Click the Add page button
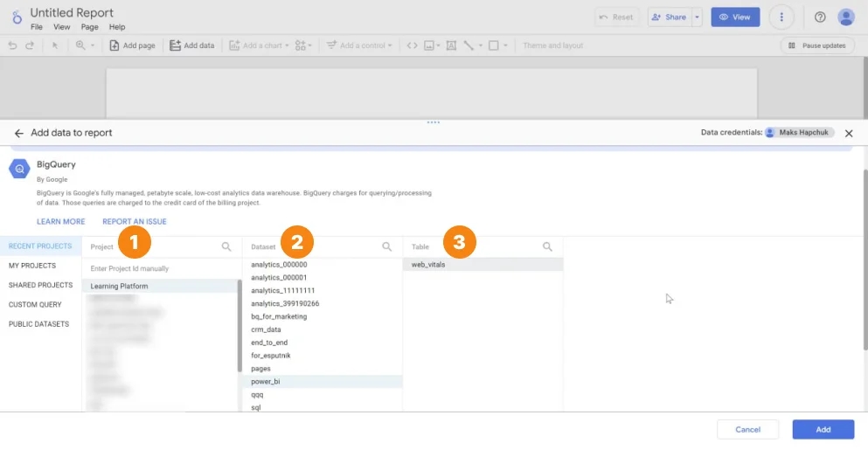The height and width of the screenshot is (450, 868). coord(132,45)
